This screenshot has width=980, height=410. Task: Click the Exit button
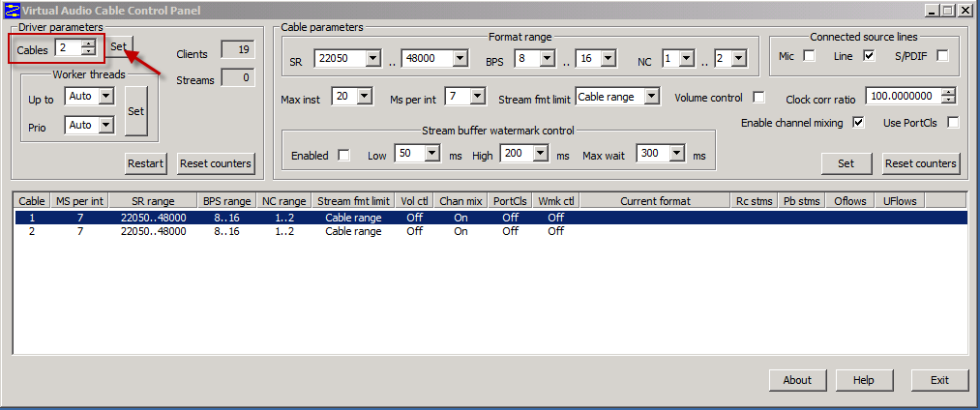pos(939,380)
